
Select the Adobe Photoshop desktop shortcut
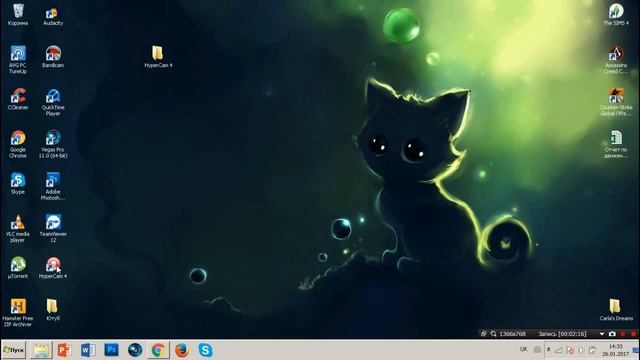coord(53,186)
